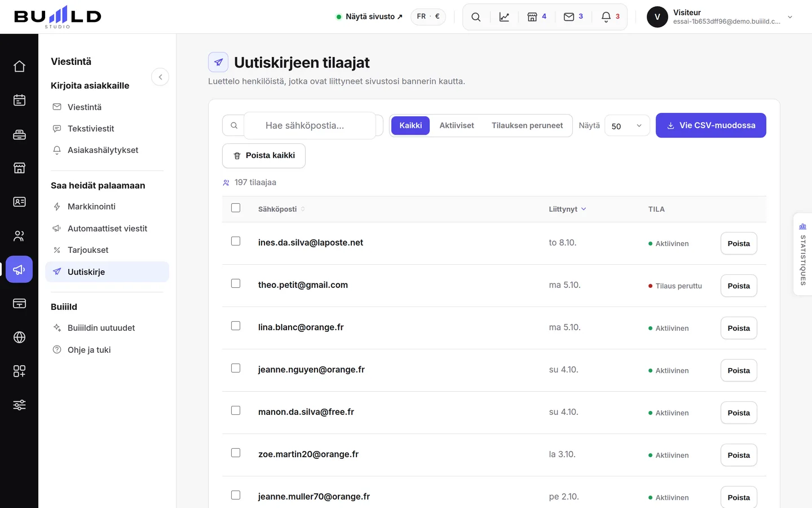
Task: Click the bed accommodation icon in rail
Action: pos(19,134)
